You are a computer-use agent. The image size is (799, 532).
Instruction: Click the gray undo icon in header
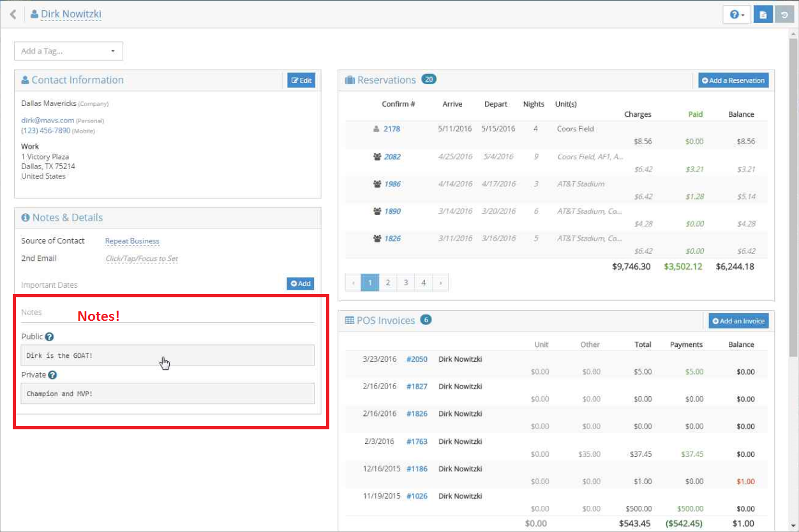coord(784,15)
